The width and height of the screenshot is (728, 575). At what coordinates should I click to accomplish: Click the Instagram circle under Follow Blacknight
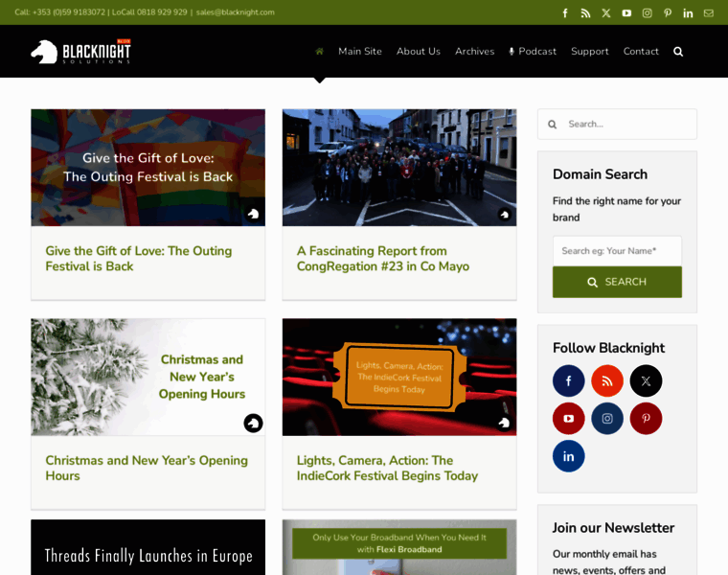[606, 419]
